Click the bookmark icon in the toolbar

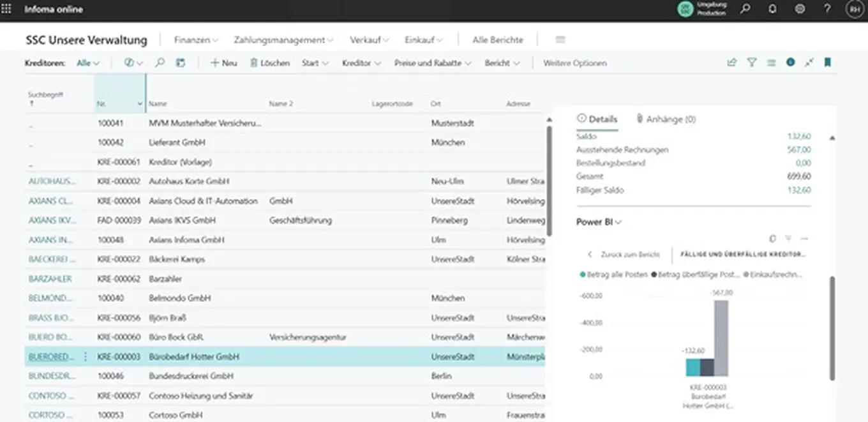(828, 63)
